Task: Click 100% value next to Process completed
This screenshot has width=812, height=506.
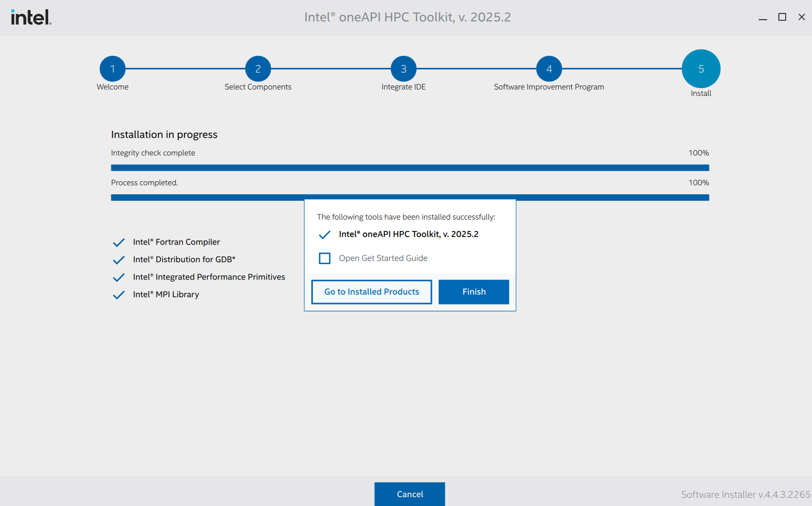Action: [x=699, y=183]
